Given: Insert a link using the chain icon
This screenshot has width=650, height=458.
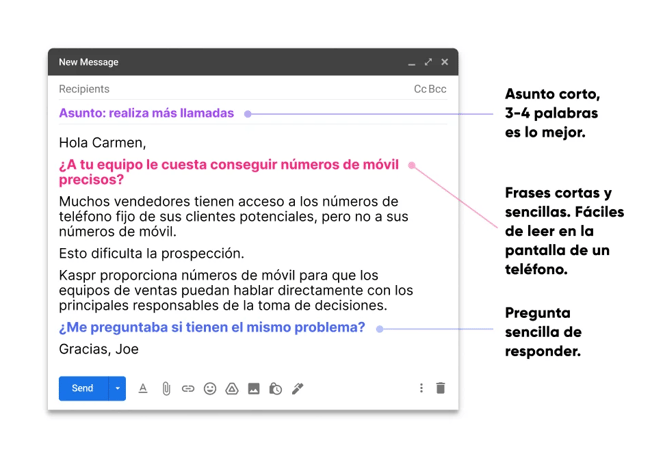Looking at the screenshot, I should (188, 388).
